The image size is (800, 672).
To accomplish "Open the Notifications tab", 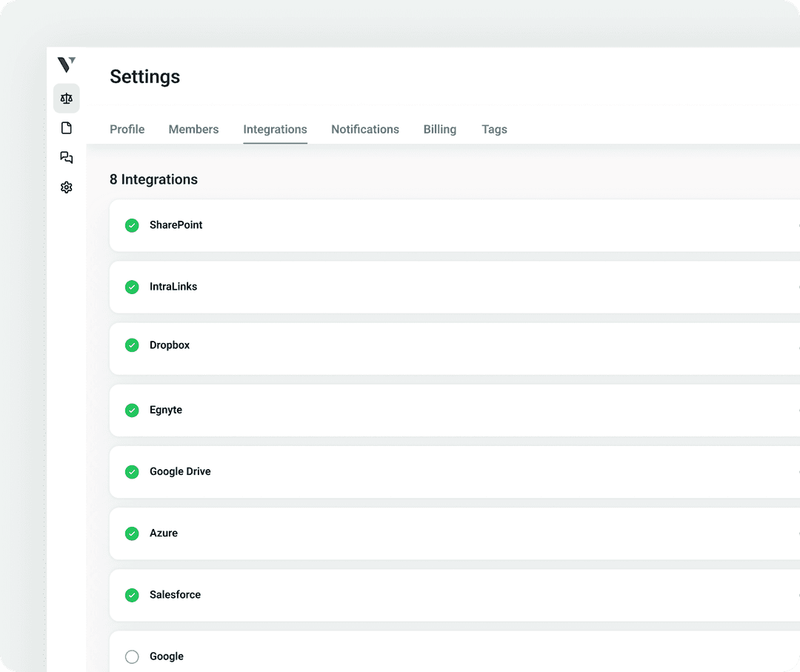I will tap(365, 129).
